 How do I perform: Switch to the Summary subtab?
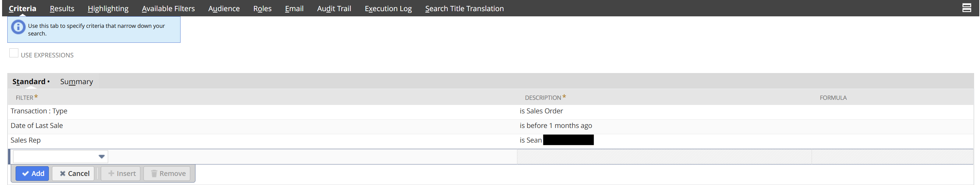tap(77, 82)
